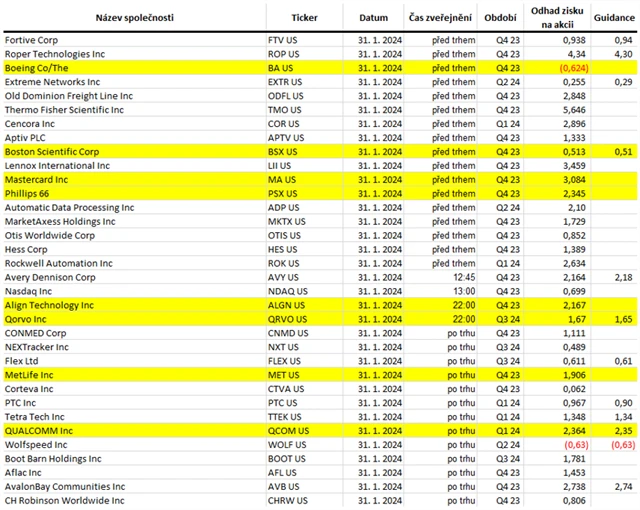Click the Datum column header

pos(372,18)
